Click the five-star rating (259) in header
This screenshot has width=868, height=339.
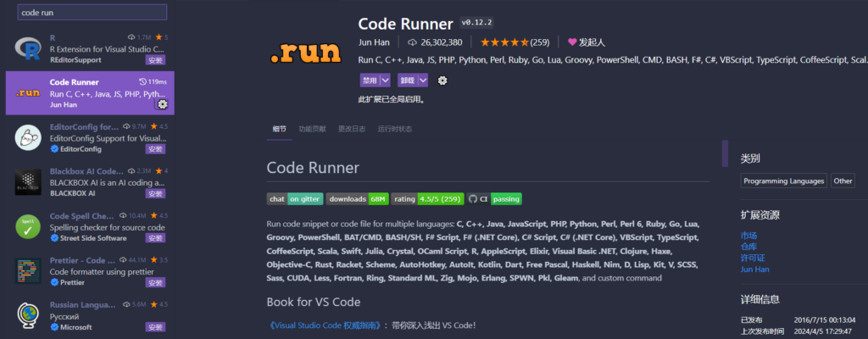pos(515,42)
